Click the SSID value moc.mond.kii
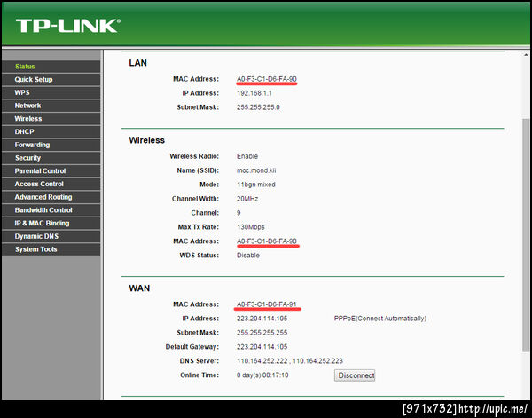 [x=256, y=170]
